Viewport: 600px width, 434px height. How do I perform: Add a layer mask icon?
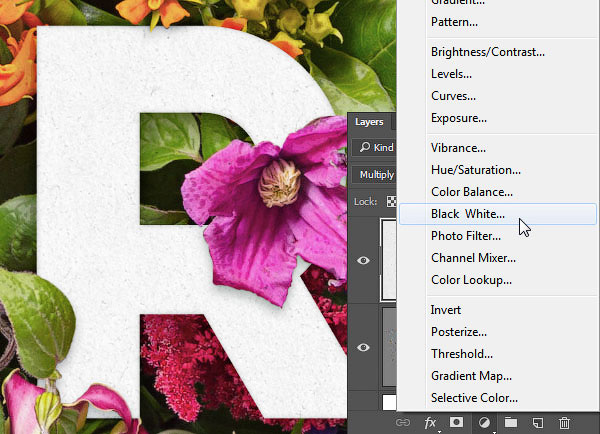[456, 422]
